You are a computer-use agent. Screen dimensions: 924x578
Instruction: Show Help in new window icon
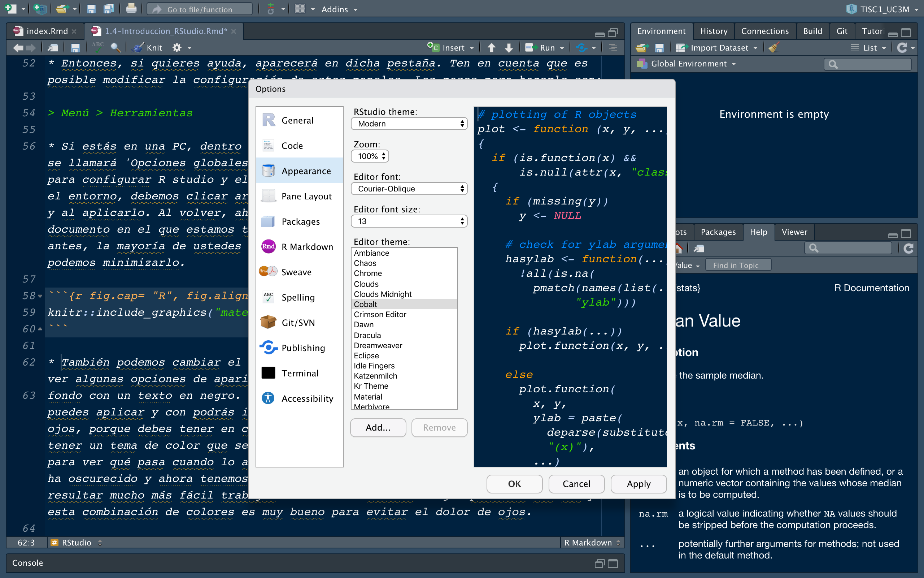tap(699, 249)
